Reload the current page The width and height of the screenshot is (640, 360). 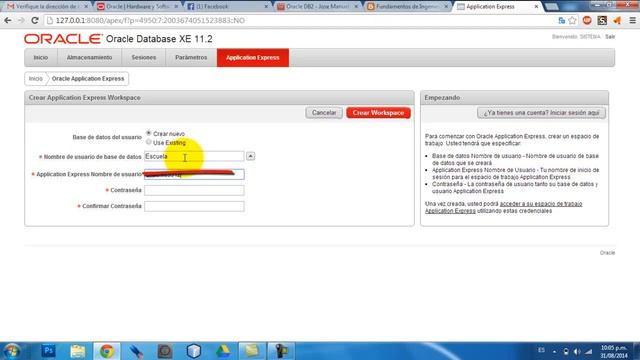point(35,20)
